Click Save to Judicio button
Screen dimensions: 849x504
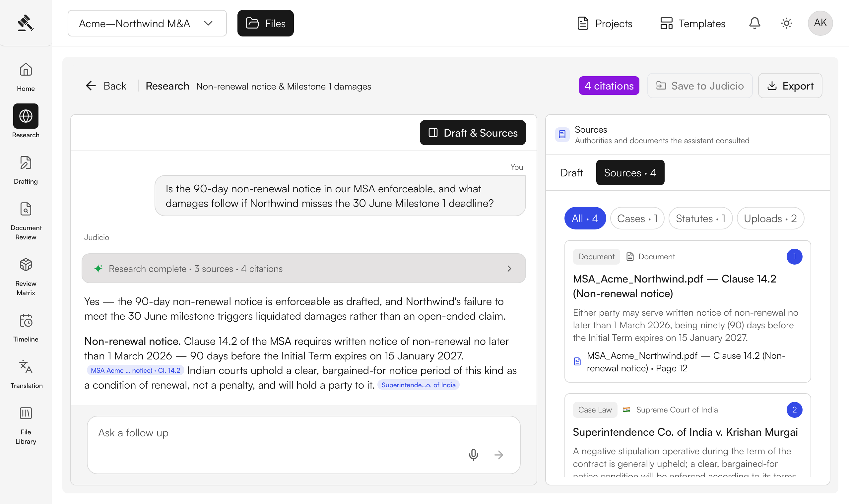coord(699,86)
